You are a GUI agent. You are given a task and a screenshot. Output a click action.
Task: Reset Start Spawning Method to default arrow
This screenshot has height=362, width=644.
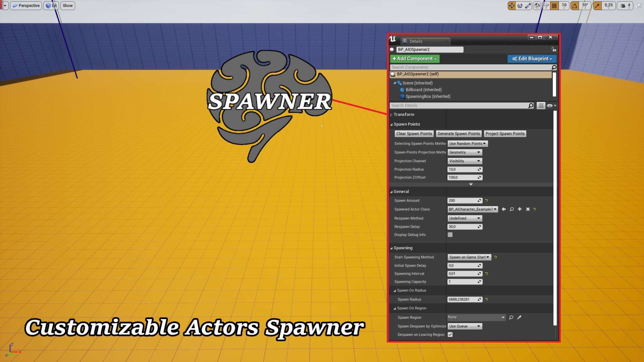point(496,257)
